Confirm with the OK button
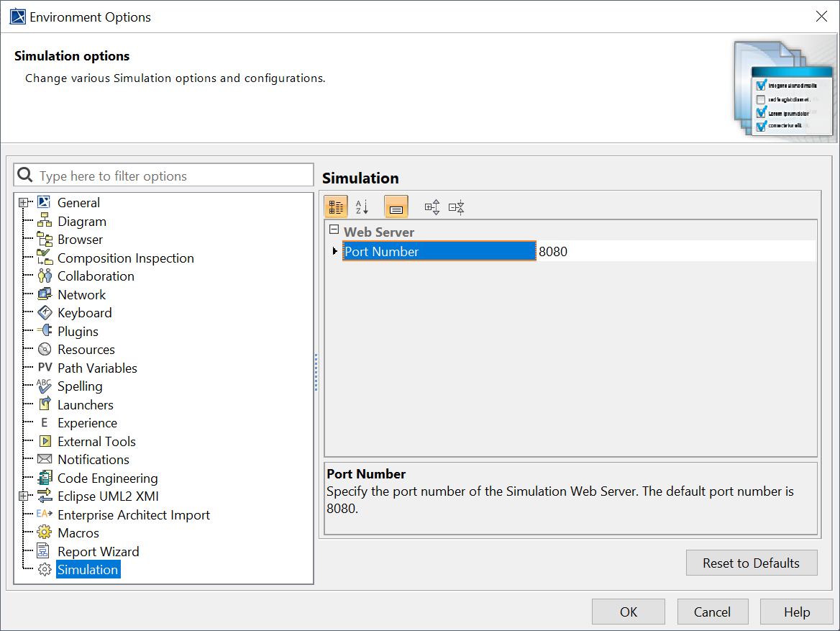840x631 pixels. 628,612
